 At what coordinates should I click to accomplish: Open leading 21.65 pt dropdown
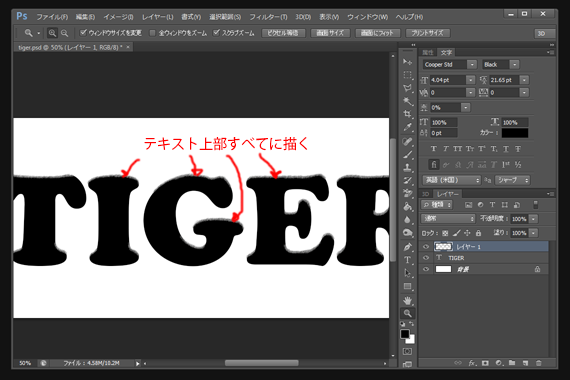(524, 80)
